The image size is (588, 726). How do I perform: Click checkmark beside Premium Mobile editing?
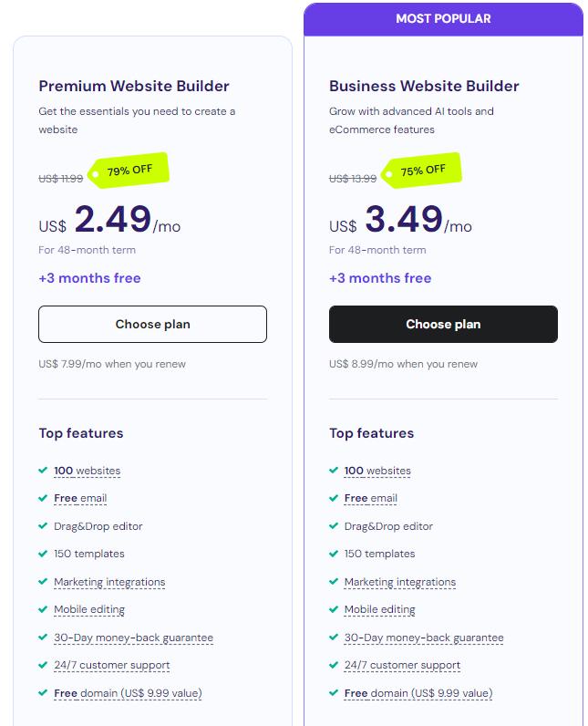pyautogui.click(x=43, y=609)
